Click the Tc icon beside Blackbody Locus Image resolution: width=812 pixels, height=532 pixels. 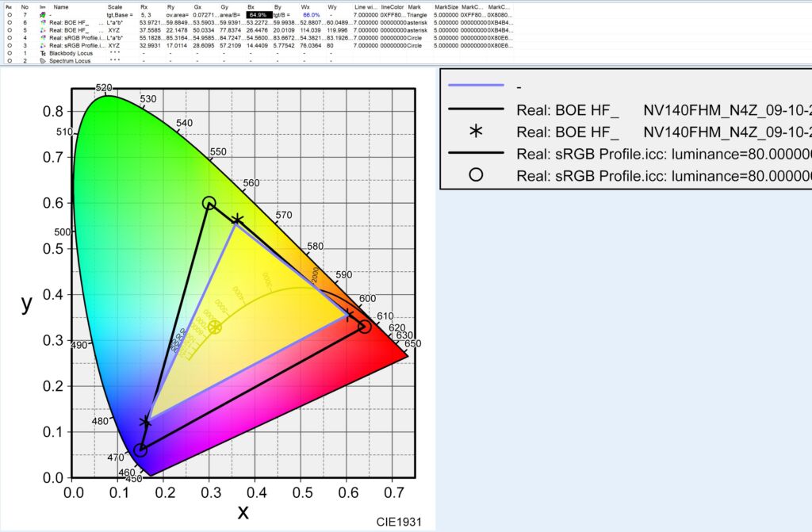(43, 53)
